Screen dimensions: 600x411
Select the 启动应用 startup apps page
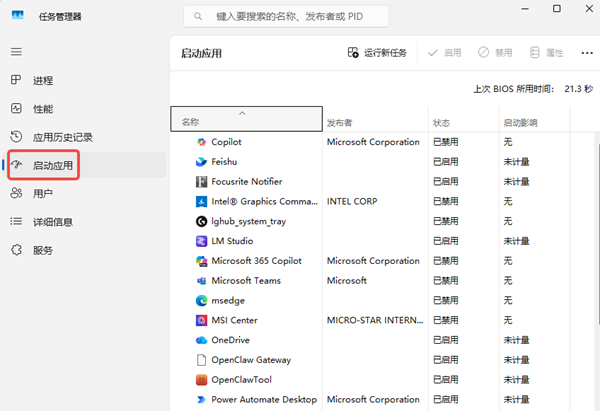84,165
